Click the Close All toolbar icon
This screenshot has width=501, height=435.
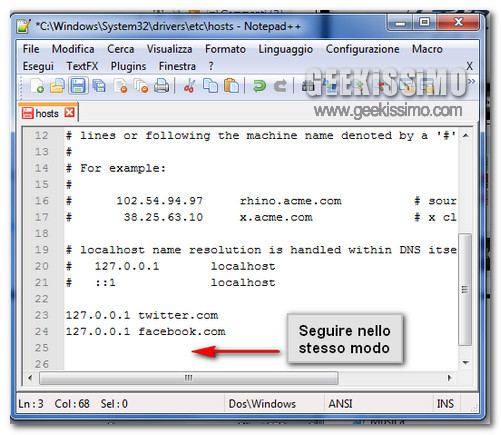(x=141, y=86)
